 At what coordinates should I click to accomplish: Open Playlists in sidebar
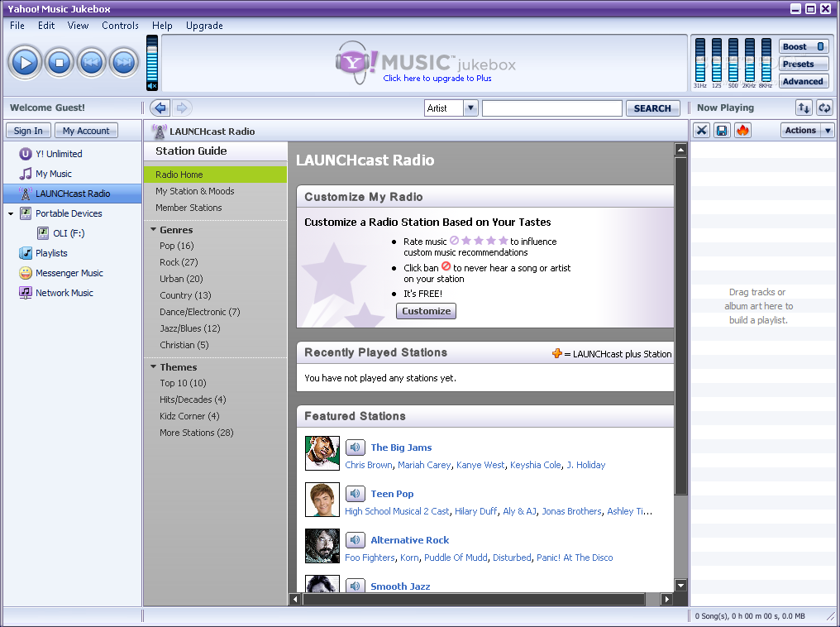[51, 253]
